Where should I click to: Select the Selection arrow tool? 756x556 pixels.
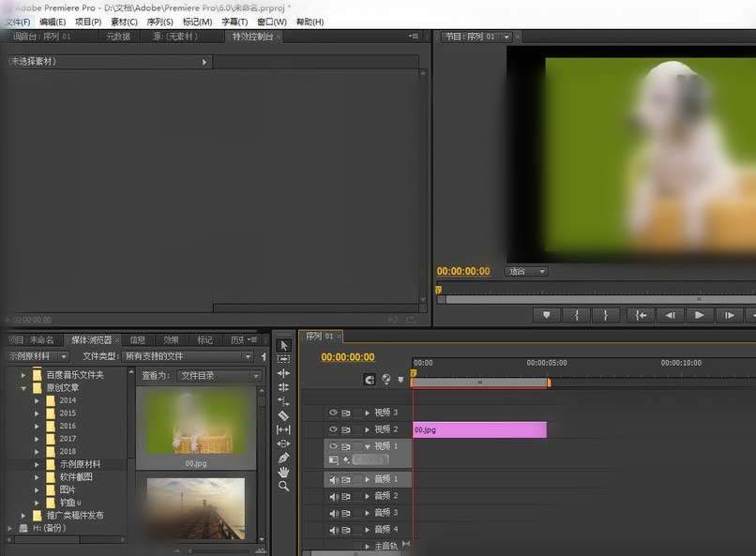coord(283,345)
